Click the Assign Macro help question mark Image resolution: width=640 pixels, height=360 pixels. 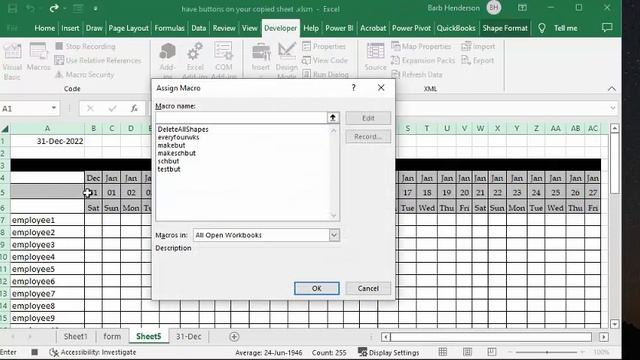pos(353,88)
